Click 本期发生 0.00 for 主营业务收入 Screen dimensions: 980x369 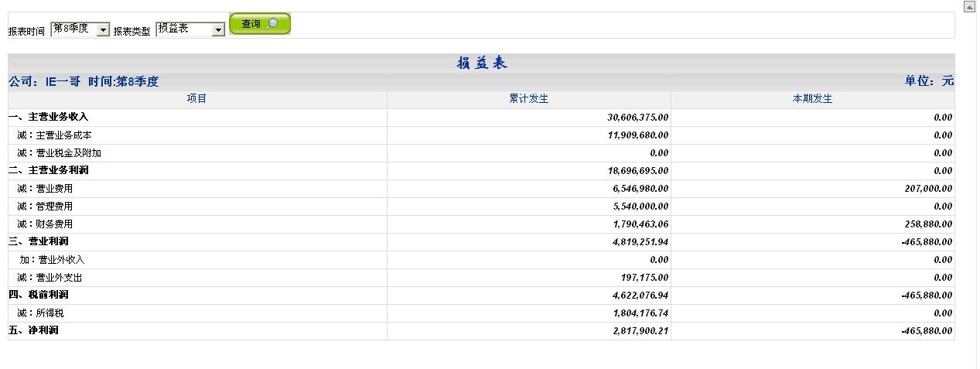click(x=944, y=118)
